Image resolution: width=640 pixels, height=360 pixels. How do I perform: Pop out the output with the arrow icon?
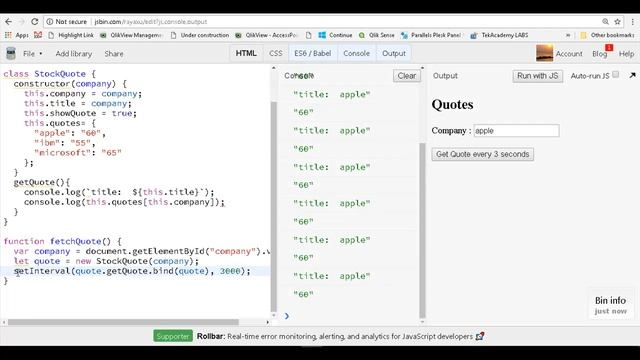click(x=632, y=75)
